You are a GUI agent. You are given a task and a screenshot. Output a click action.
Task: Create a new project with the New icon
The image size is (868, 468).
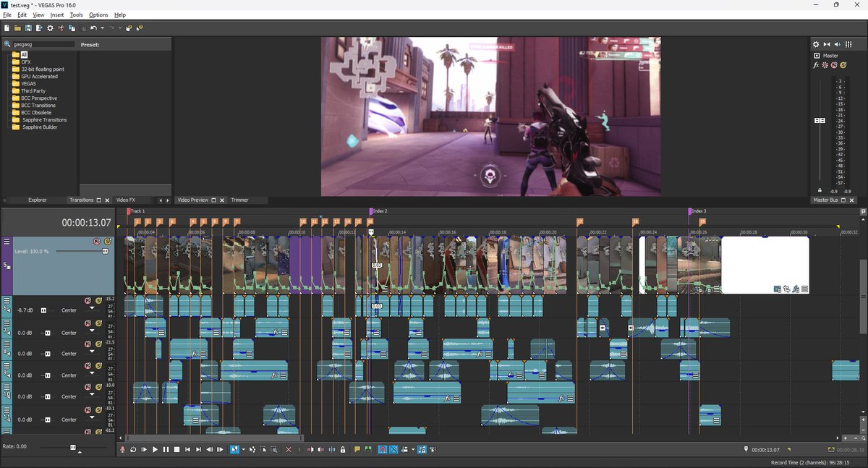click(7, 28)
